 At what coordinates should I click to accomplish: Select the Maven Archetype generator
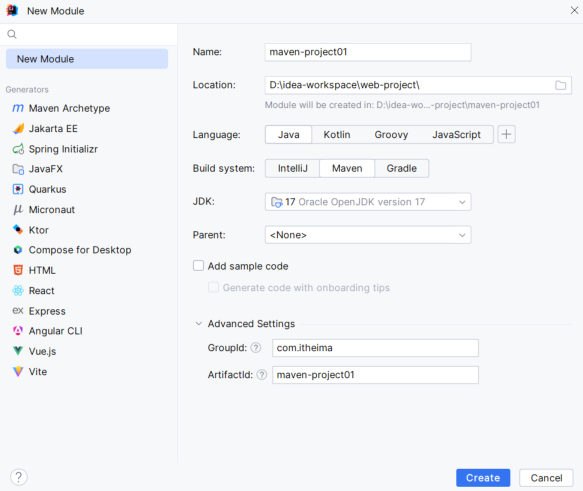pyautogui.click(x=69, y=108)
